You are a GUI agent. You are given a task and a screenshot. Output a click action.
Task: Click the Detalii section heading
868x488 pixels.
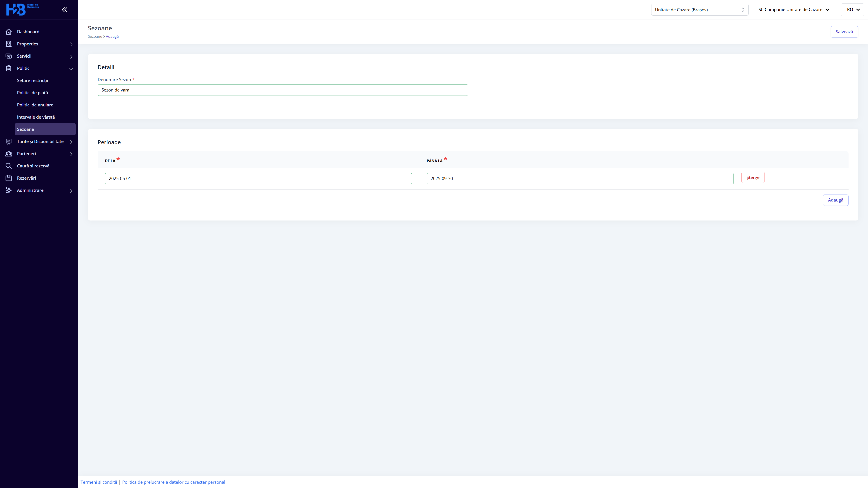coord(106,67)
